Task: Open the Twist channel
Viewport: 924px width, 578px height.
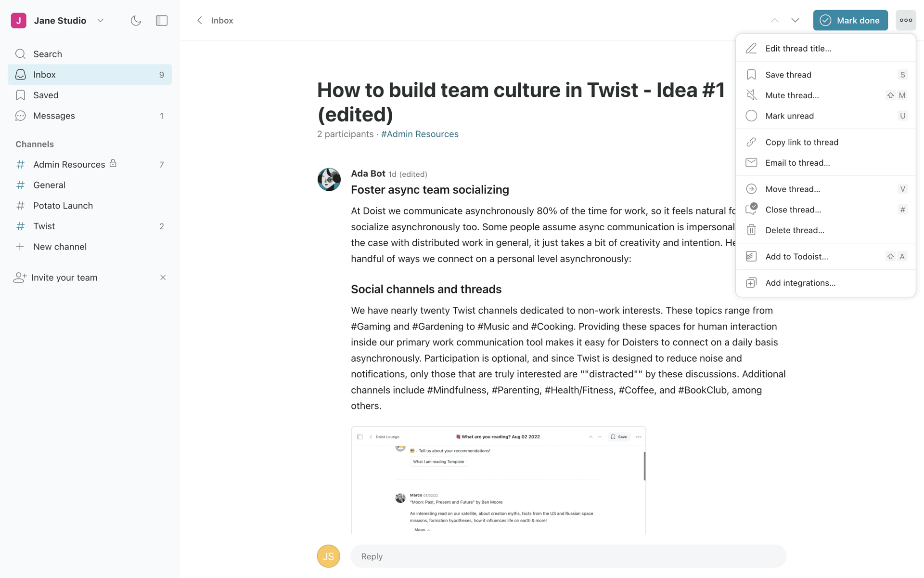Action: coord(90,226)
